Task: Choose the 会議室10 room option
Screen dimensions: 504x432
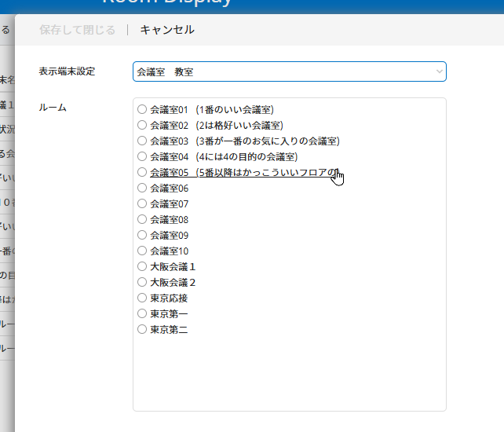Action: coord(142,251)
